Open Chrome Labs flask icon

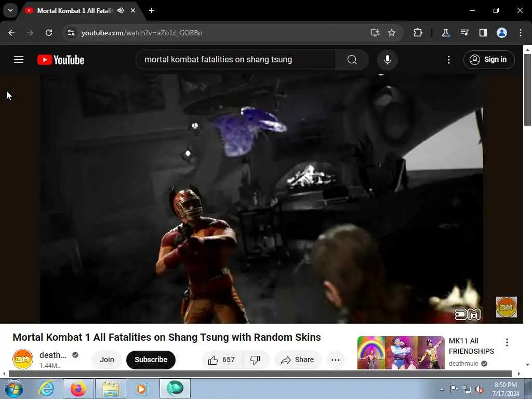coord(445,33)
